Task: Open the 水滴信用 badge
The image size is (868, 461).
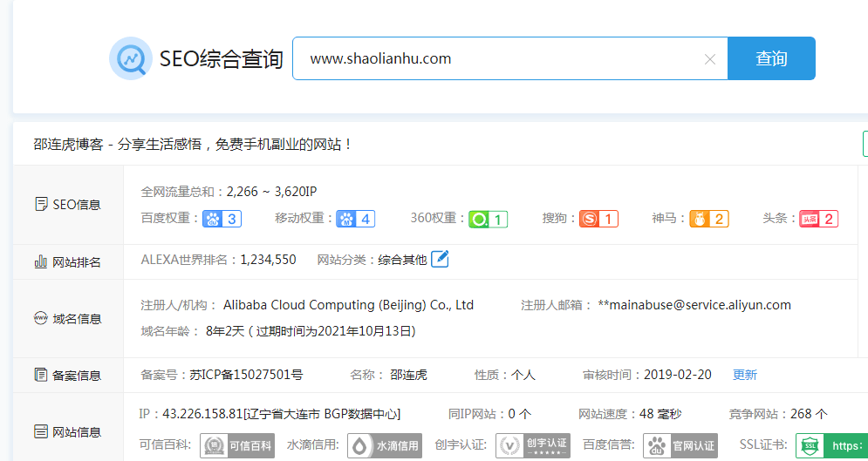Action: [385, 445]
